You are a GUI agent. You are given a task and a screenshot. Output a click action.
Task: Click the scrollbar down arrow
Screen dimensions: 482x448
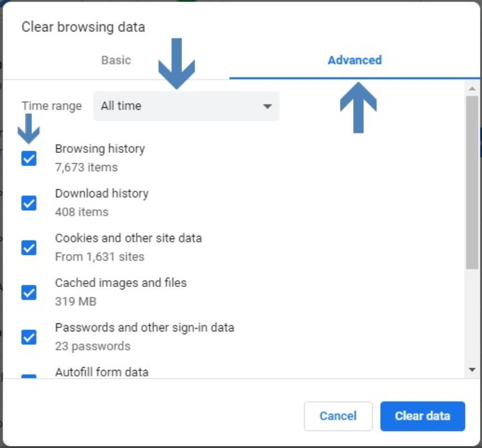(472, 370)
